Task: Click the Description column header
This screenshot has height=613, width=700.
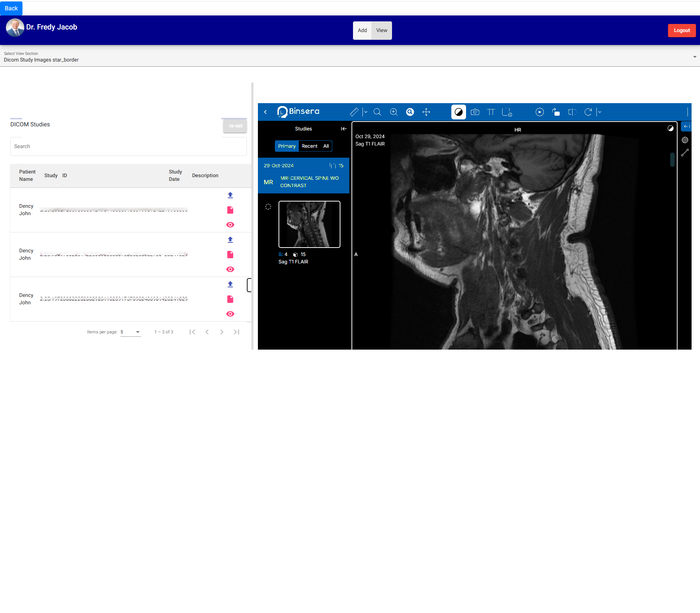Action: [205, 175]
